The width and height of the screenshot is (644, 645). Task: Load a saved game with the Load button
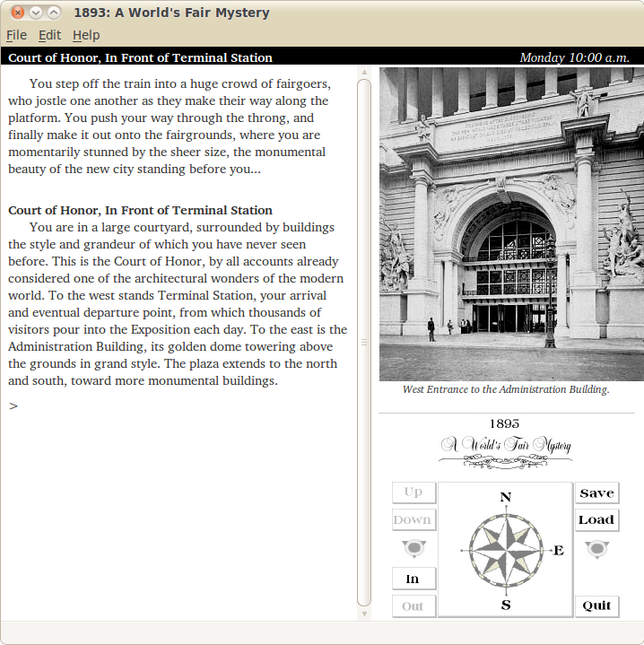(596, 520)
